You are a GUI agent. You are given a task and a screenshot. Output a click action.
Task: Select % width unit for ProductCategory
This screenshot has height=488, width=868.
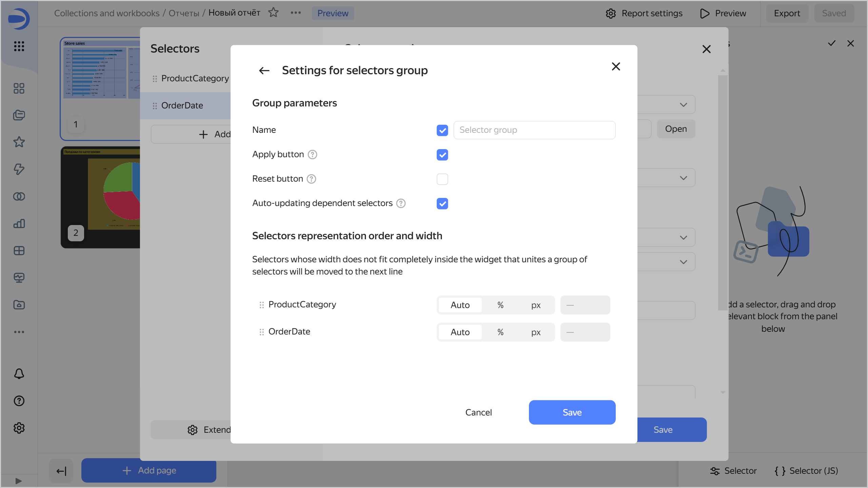[500, 305]
